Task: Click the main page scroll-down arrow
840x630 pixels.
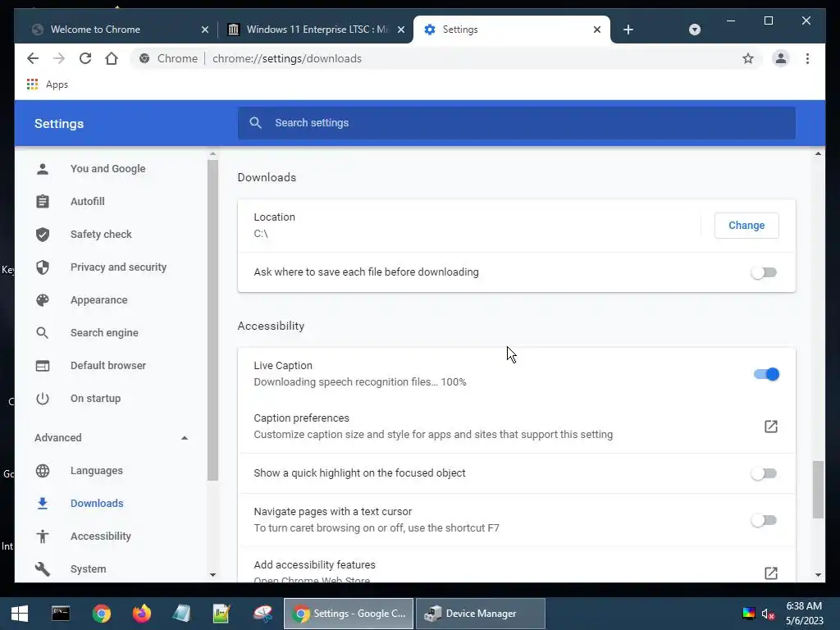Action: point(818,575)
